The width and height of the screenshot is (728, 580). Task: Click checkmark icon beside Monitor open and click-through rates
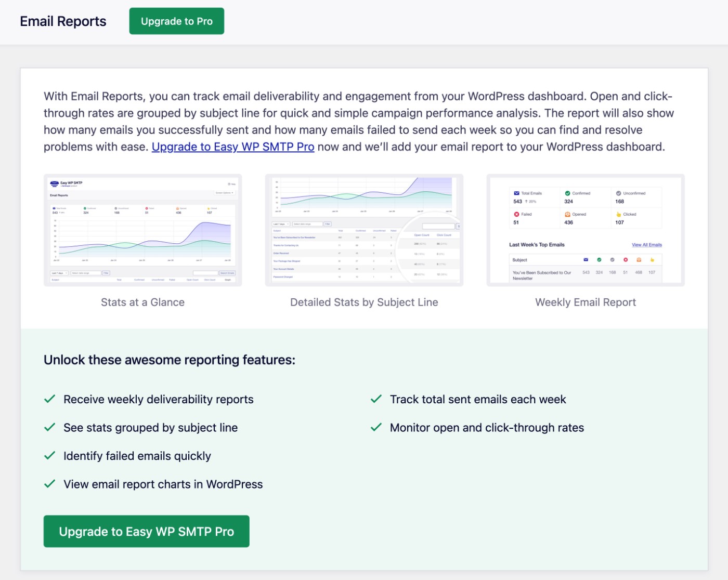(x=376, y=427)
